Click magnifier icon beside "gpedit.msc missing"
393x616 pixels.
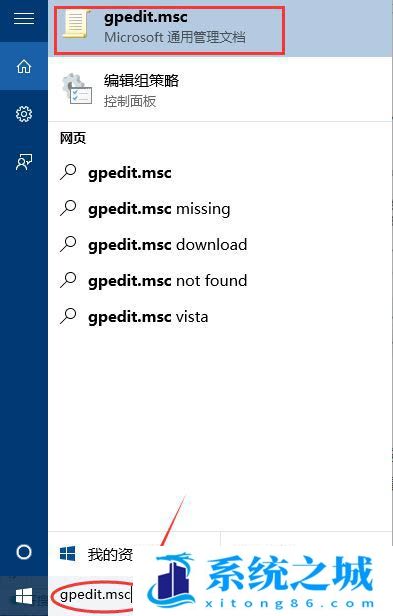pyautogui.click(x=68, y=208)
